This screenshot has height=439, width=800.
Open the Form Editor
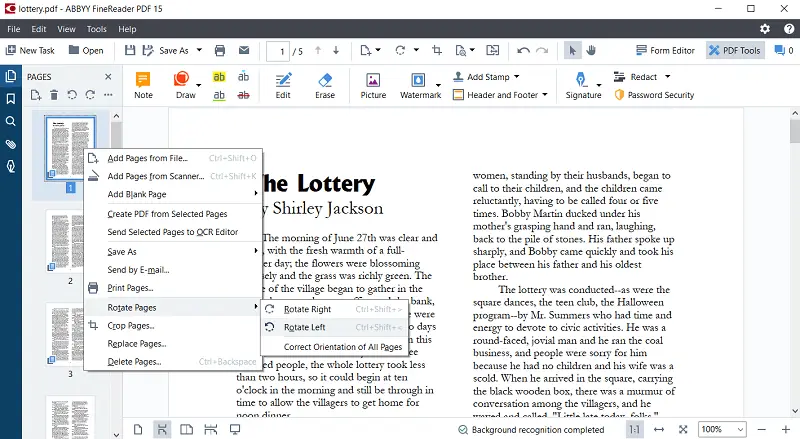[x=665, y=51]
